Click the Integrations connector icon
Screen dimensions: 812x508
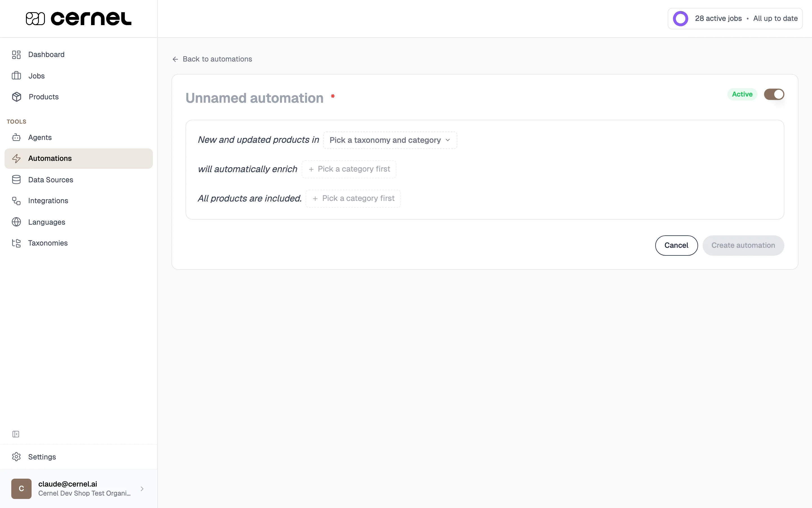16,201
